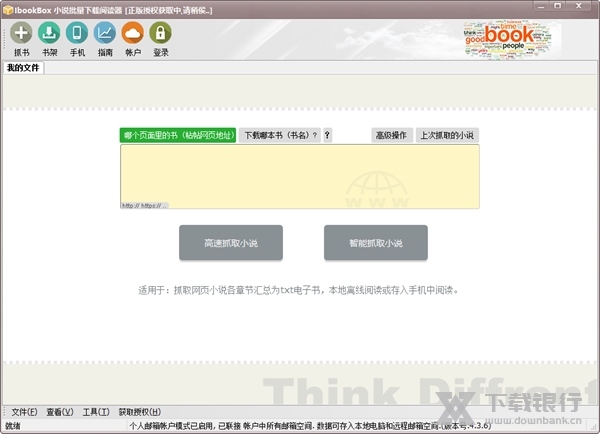600x434 pixels.
Task: Open the 书架 bookshelf download icon
Action: [x=49, y=33]
